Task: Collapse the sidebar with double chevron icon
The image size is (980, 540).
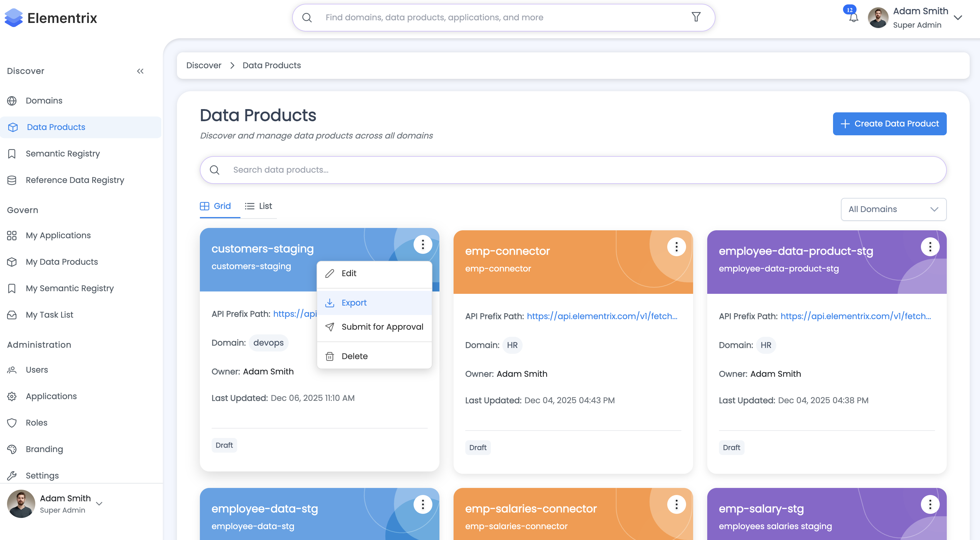Action: pyautogui.click(x=141, y=71)
